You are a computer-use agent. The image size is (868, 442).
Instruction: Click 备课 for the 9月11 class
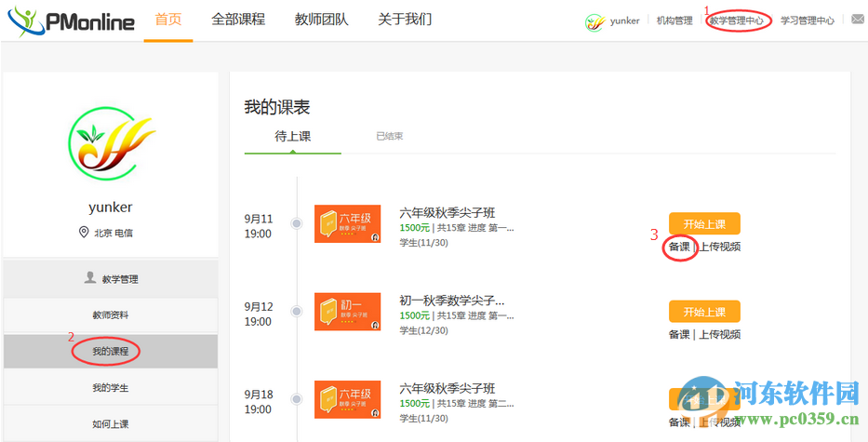(679, 247)
